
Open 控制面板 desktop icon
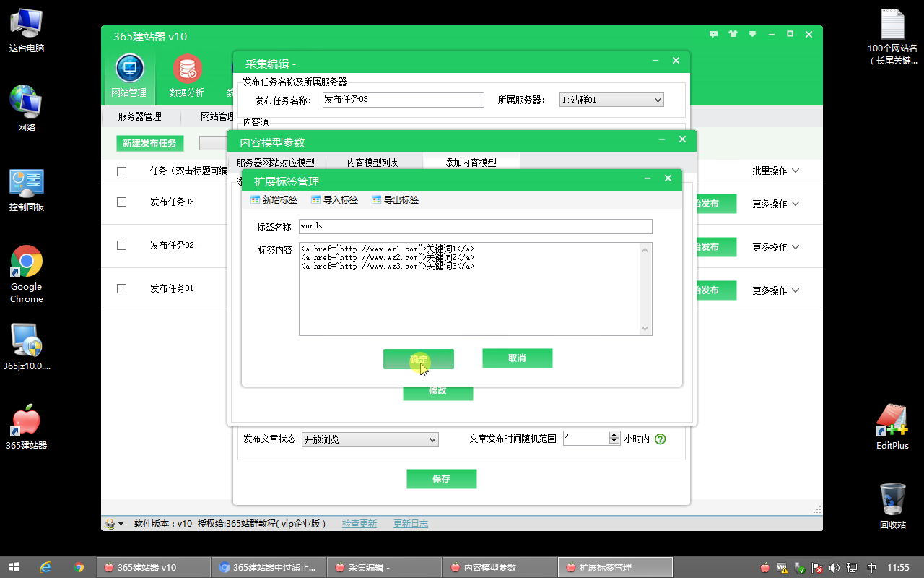[27, 190]
